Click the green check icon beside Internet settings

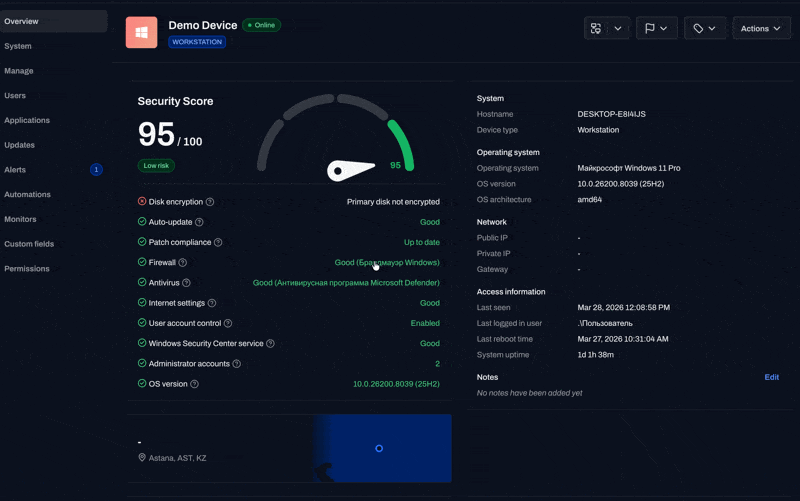pos(142,302)
